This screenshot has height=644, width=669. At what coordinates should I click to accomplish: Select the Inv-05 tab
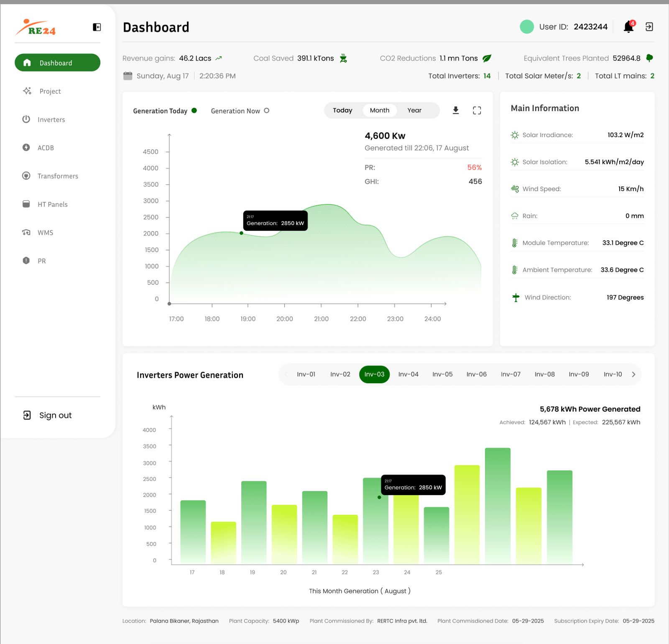442,374
